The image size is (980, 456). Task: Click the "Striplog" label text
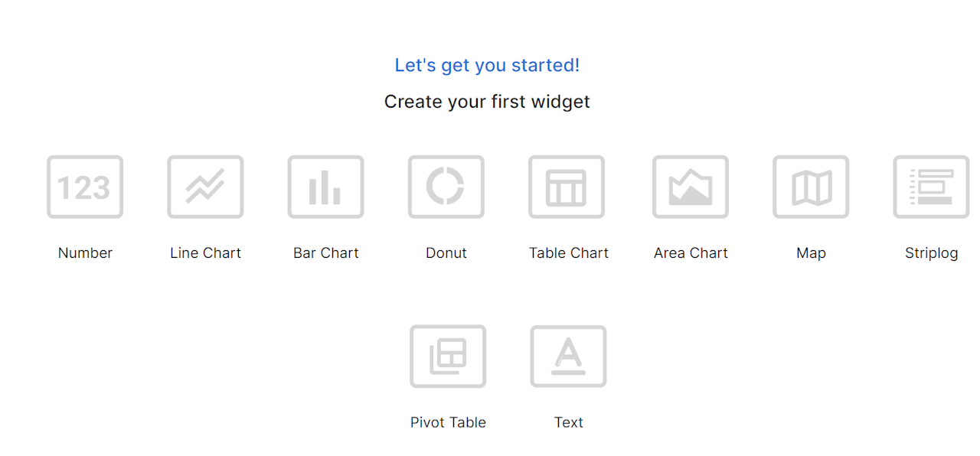click(x=931, y=253)
